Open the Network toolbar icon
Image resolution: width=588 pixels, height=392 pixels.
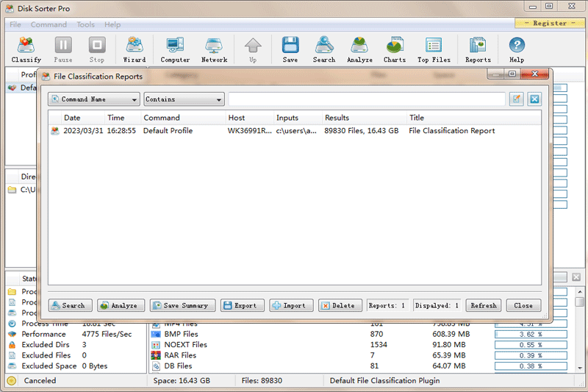(x=214, y=49)
